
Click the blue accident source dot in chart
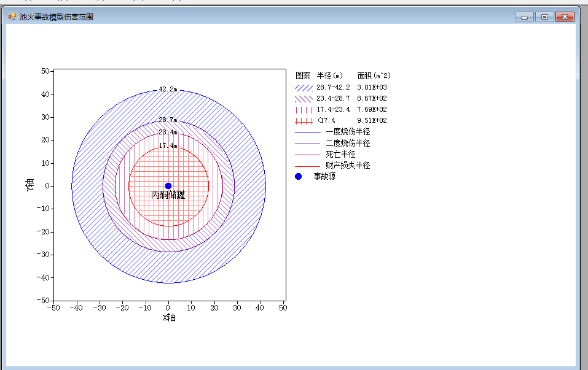(x=168, y=186)
